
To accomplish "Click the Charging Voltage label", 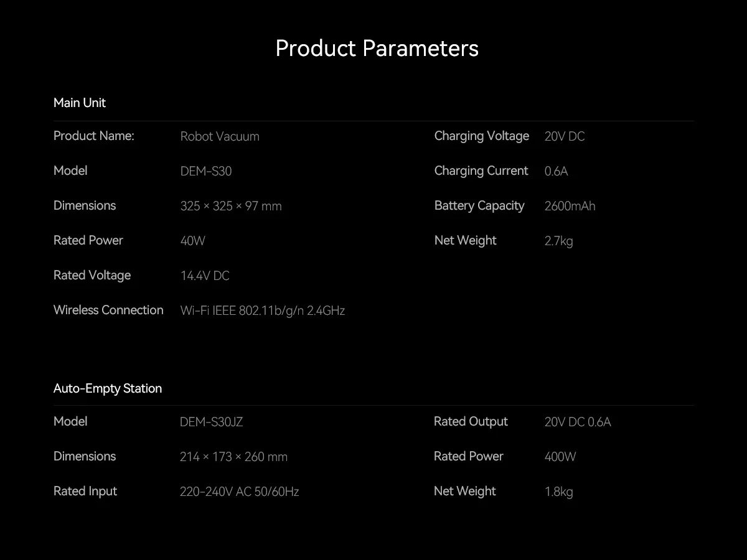I will [481, 136].
